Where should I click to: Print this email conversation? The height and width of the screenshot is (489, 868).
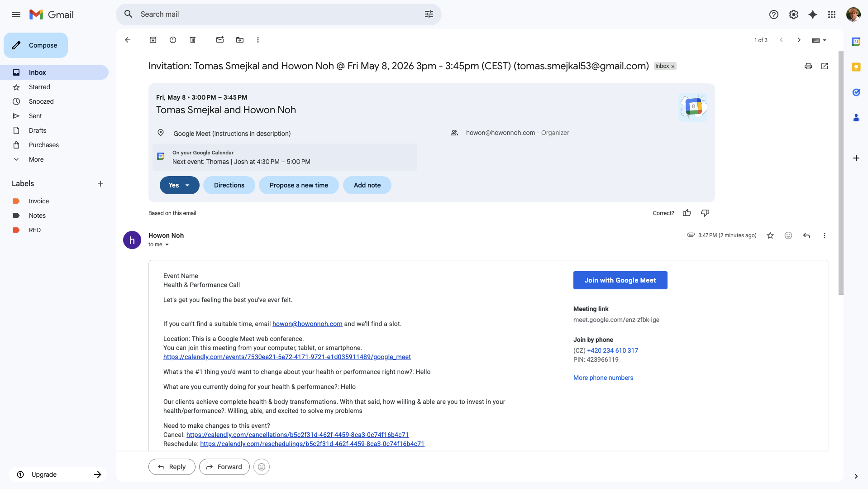tap(808, 66)
